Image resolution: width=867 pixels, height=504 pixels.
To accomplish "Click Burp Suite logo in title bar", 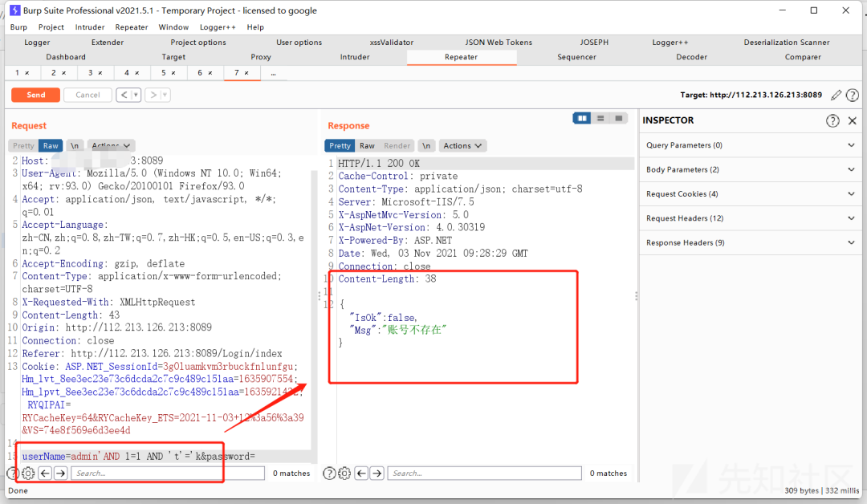I will (x=15, y=10).
